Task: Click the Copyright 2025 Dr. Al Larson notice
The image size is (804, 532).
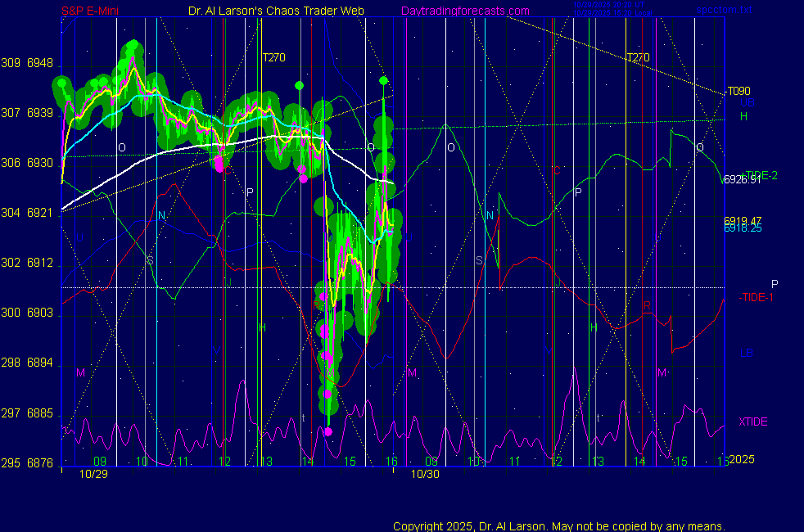Action: click(x=559, y=526)
